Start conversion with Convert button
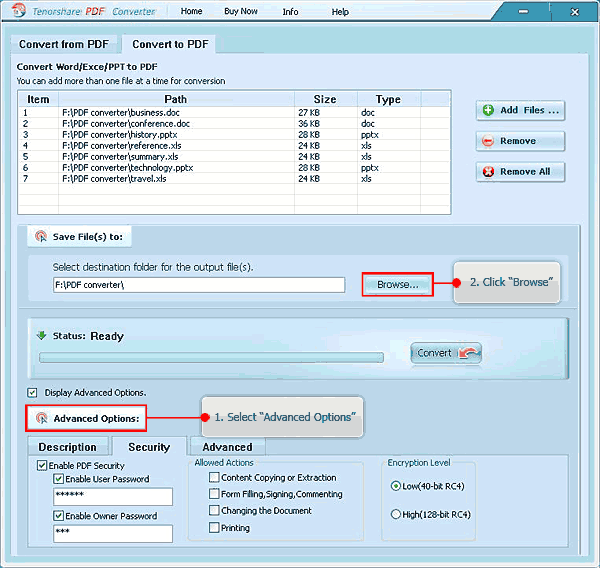 click(446, 353)
